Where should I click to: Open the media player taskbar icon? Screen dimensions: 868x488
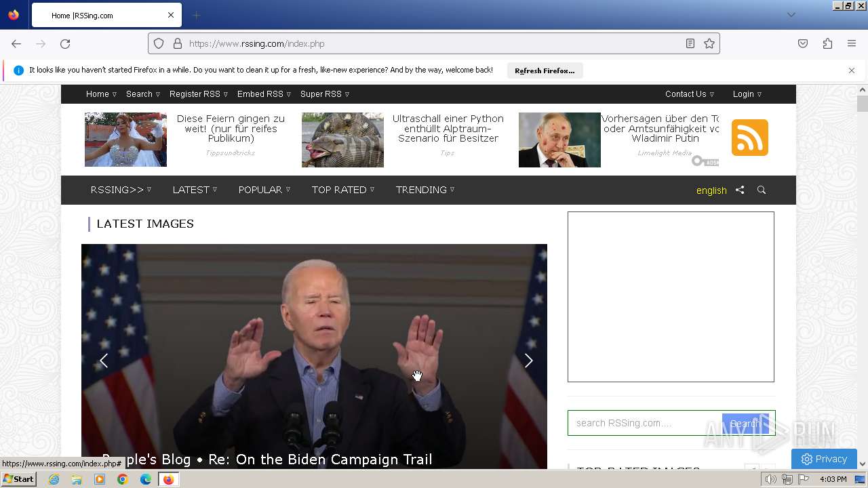point(100,479)
